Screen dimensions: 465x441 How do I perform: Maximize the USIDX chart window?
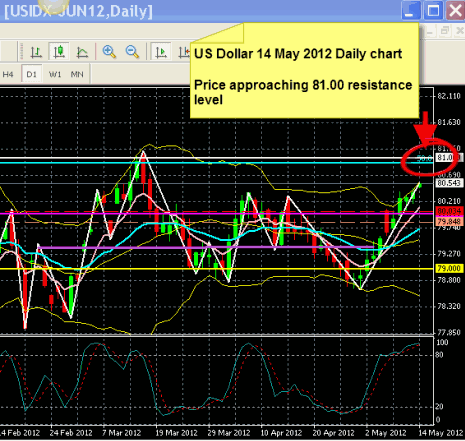[433, 10]
